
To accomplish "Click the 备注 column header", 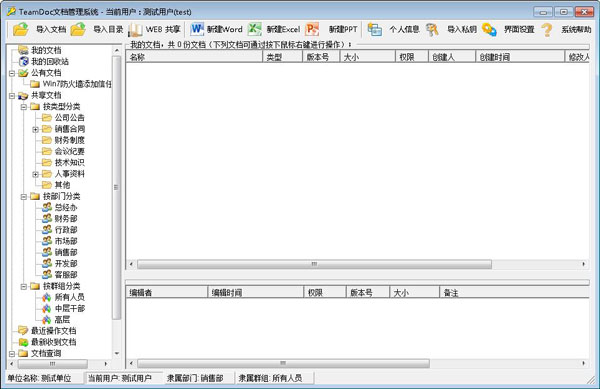I will point(514,293).
